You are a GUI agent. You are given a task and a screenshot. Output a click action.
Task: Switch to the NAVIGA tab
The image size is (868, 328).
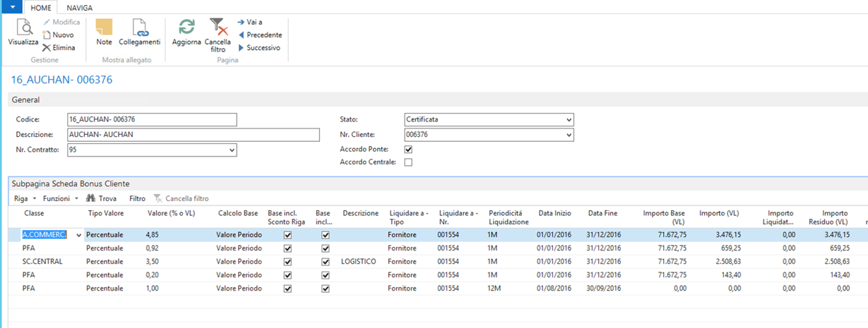[x=80, y=7]
